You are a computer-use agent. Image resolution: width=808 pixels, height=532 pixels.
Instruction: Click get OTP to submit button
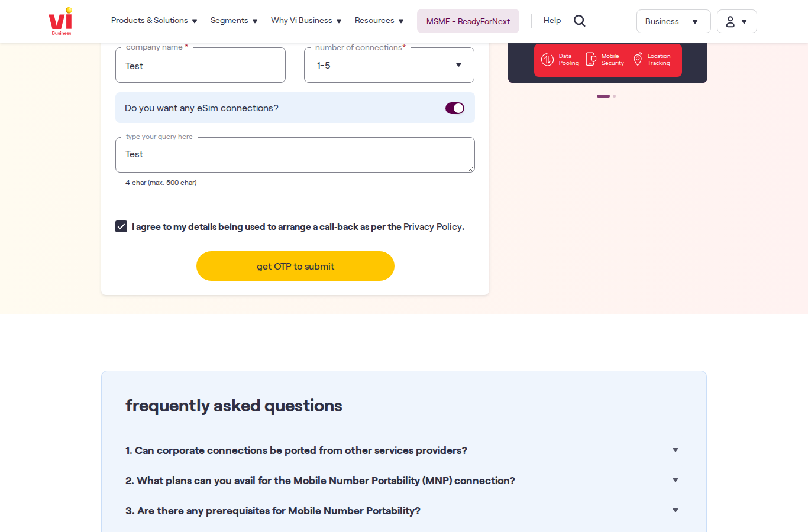295,266
